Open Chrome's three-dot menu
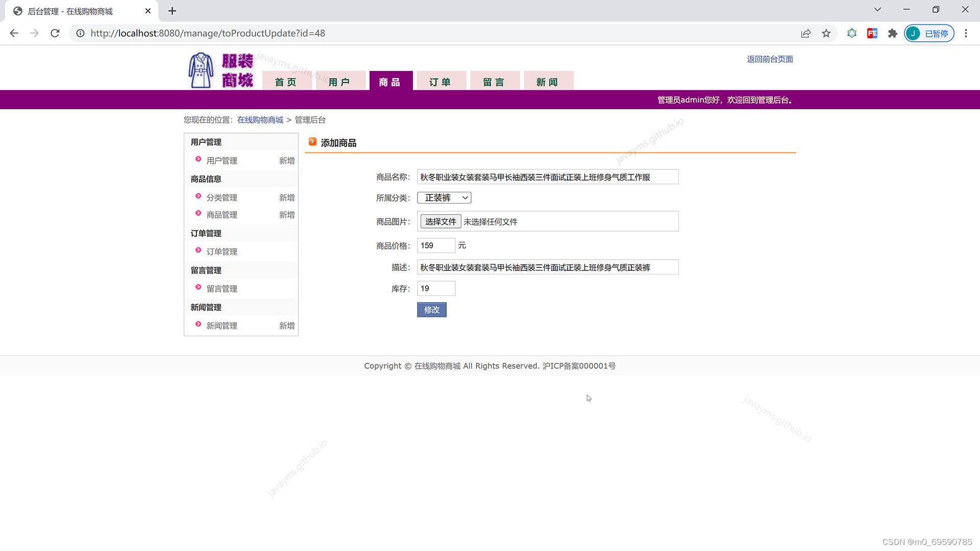980x551 pixels. (x=966, y=33)
